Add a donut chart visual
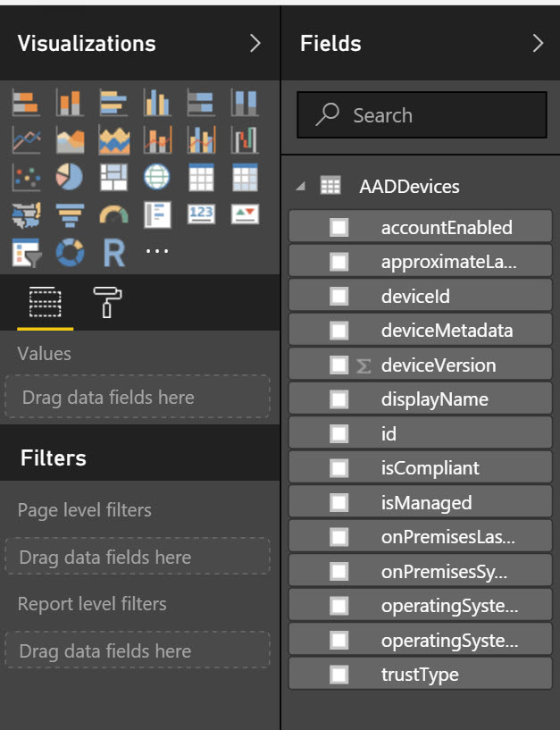Screen dimensions: 560x730 70,253
